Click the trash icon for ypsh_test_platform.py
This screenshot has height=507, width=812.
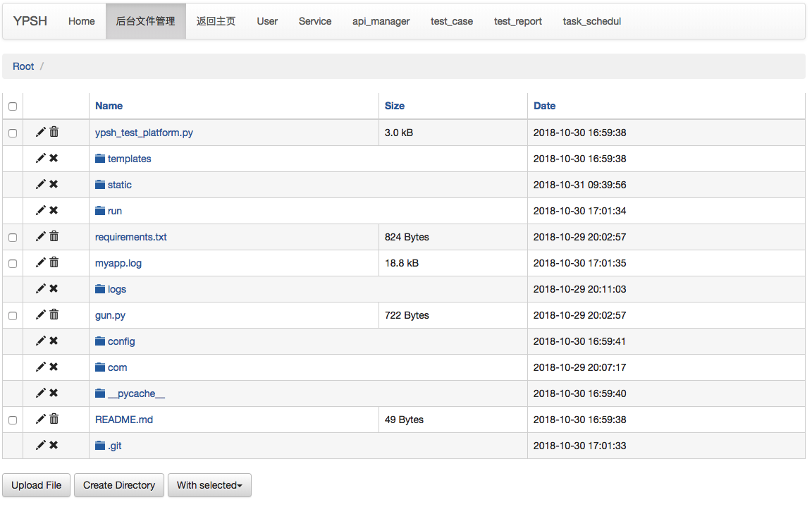coord(54,132)
